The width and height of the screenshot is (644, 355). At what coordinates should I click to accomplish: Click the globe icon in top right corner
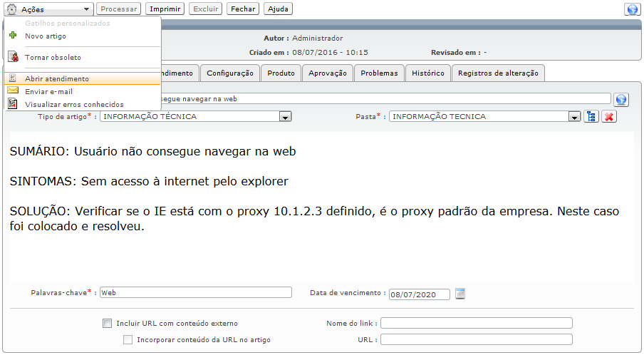point(631,9)
